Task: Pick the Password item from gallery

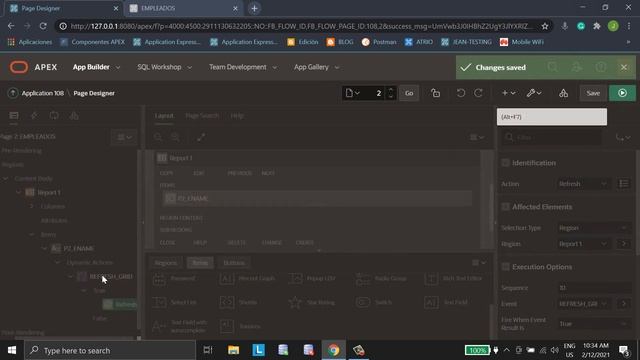Action: 175,279
